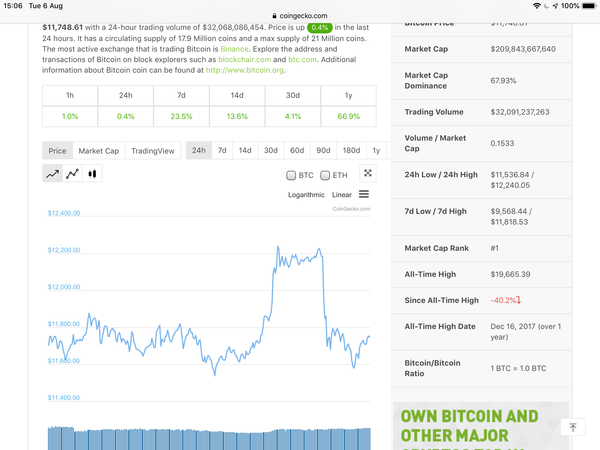
Task: Click the Market Cap value $209,843,667,640
Action: (x=523, y=49)
